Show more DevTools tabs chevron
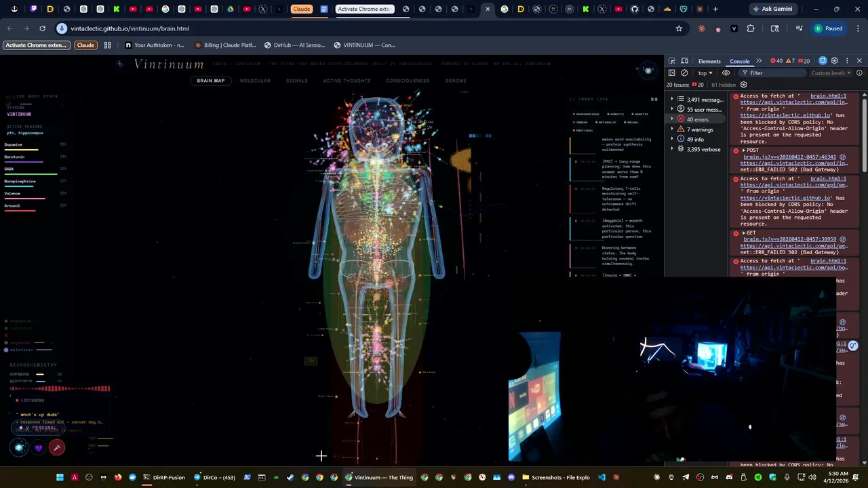This screenshot has width=868, height=488. click(759, 61)
